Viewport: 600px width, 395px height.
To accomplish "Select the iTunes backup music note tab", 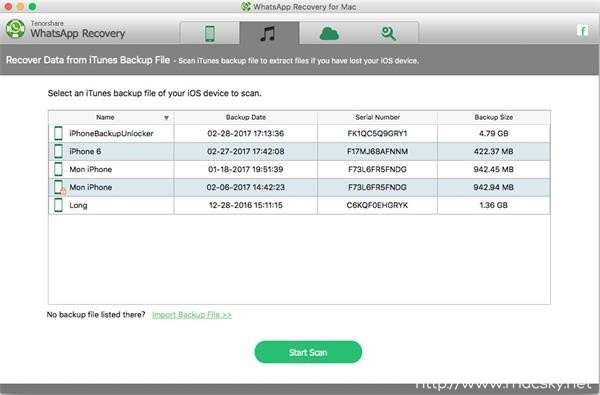I will pos(269,33).
